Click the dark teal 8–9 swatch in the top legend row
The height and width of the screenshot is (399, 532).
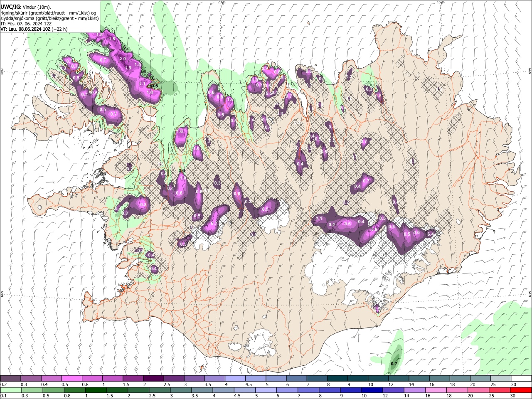pos(337,379)
